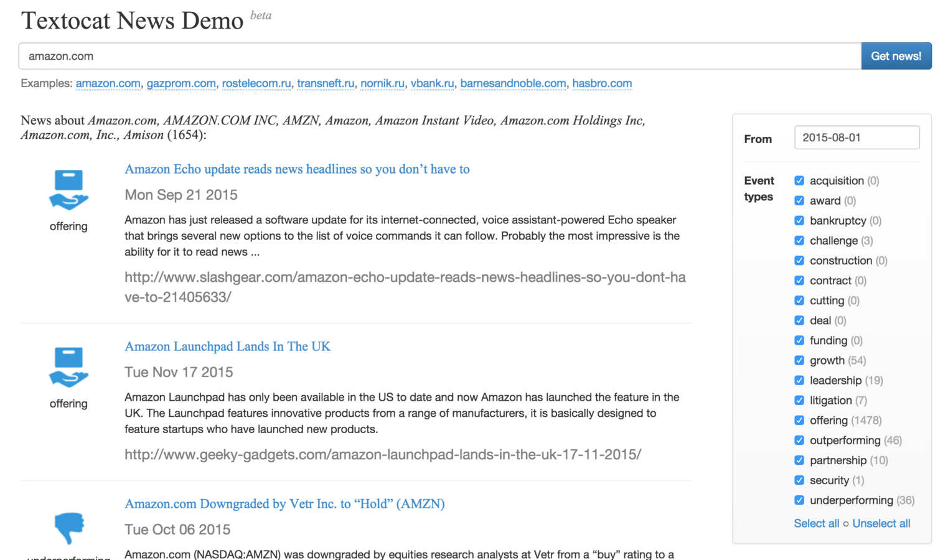Uncheck the award event type
Image resolution: width=948 pixels, height=560 pixels.
pos(799,200)
